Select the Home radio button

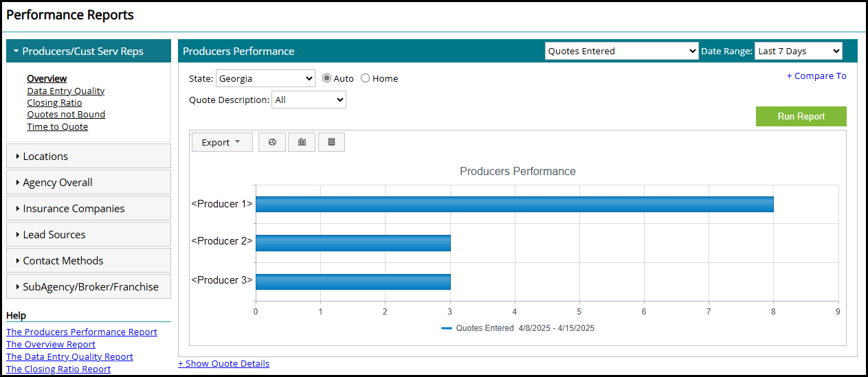[x=366, y=78]
